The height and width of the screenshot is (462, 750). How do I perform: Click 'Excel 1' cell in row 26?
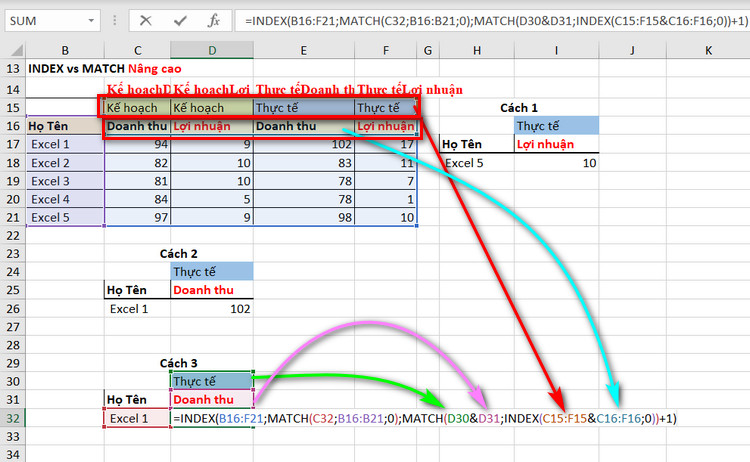point(137,309)
